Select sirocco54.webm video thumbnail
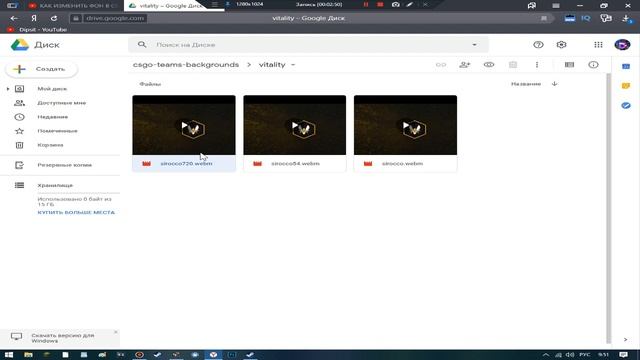 (x=295, y=125)
